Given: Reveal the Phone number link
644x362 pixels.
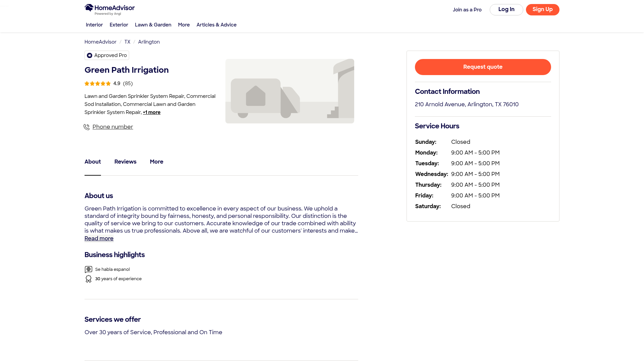Looking at the screenshot, I should (x=113, y=127).
